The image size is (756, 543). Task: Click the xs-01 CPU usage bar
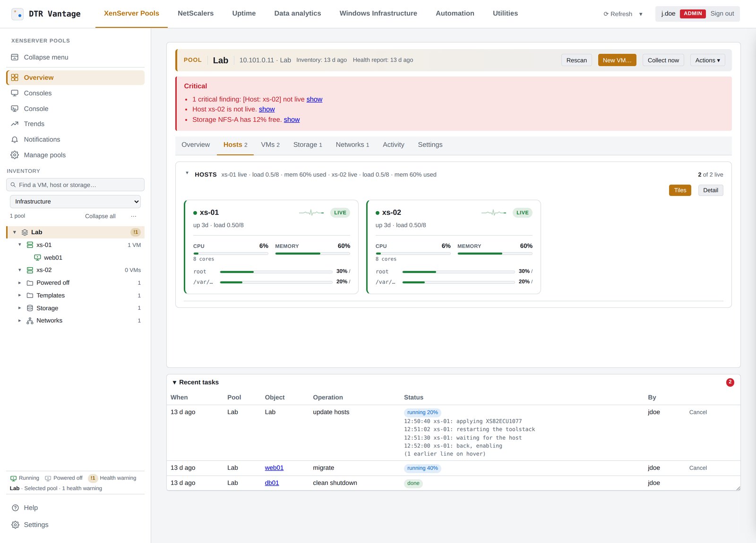231,254
